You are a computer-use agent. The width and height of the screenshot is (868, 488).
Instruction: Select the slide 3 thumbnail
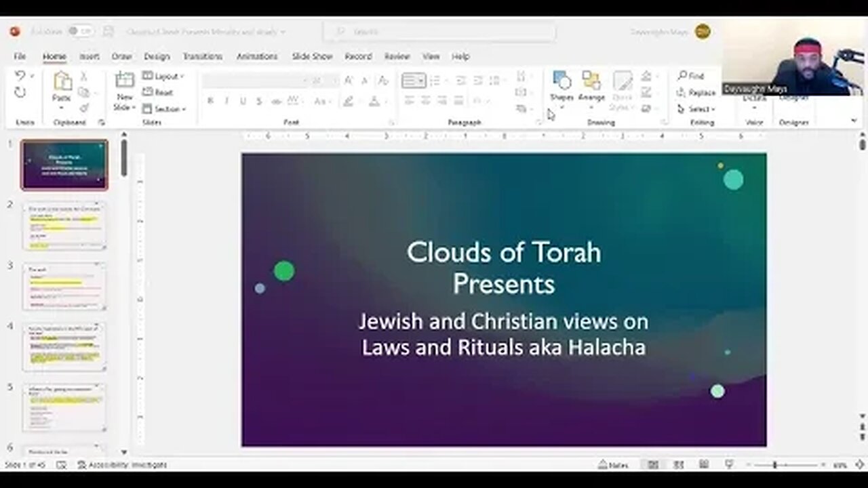64,287
